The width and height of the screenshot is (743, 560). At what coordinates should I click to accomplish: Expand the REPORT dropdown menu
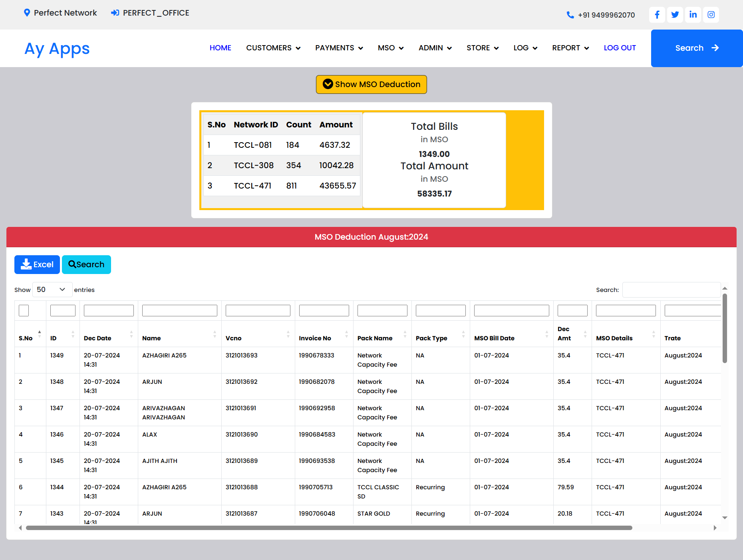[x=570, y=48]
